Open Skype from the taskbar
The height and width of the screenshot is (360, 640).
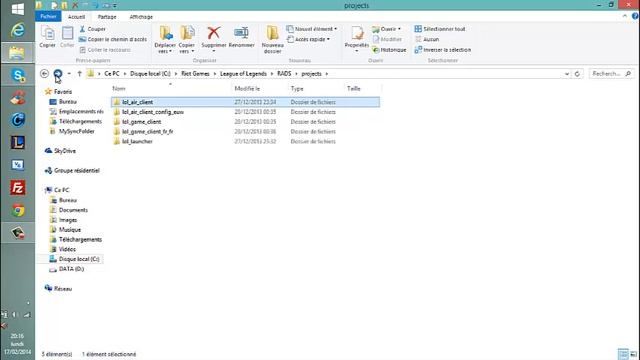click(18, 76)
